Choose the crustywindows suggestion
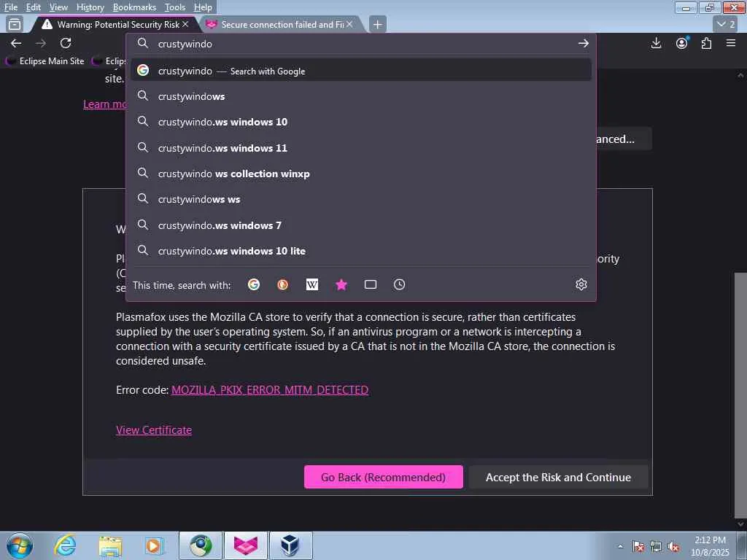Screen dimensions: 747x560 361,96
